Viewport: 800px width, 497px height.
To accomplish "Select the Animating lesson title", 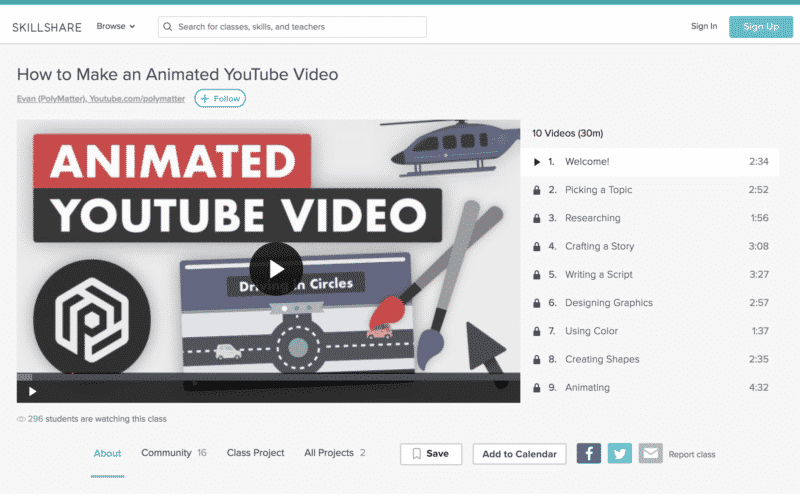I will click(587, 387).
